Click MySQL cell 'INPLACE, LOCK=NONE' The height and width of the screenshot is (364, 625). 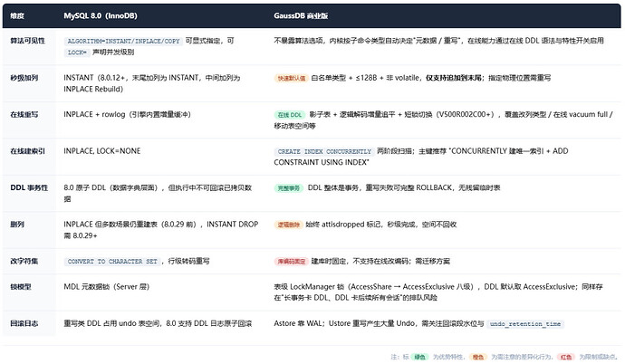[x=102, y=151]
